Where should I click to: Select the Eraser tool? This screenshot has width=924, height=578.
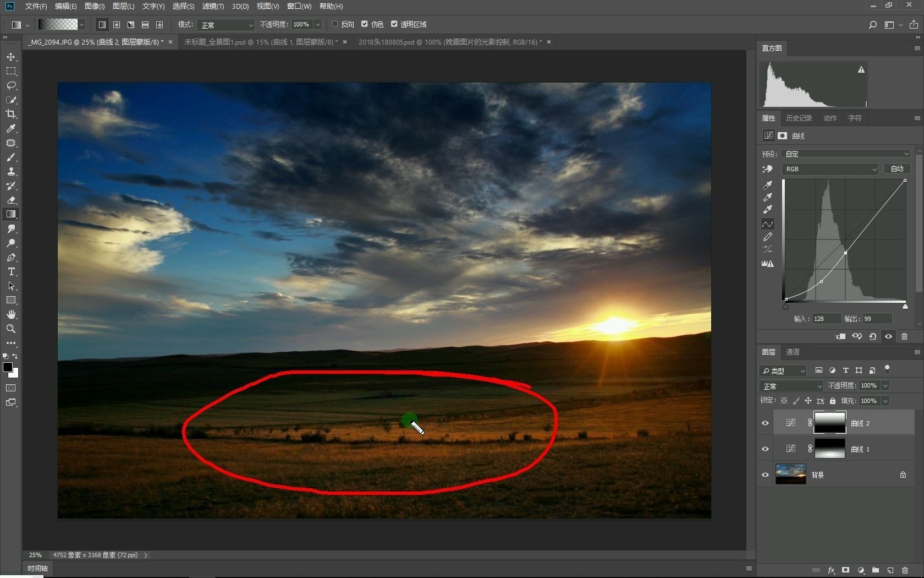pyautogui.click(x=11, y=200)
